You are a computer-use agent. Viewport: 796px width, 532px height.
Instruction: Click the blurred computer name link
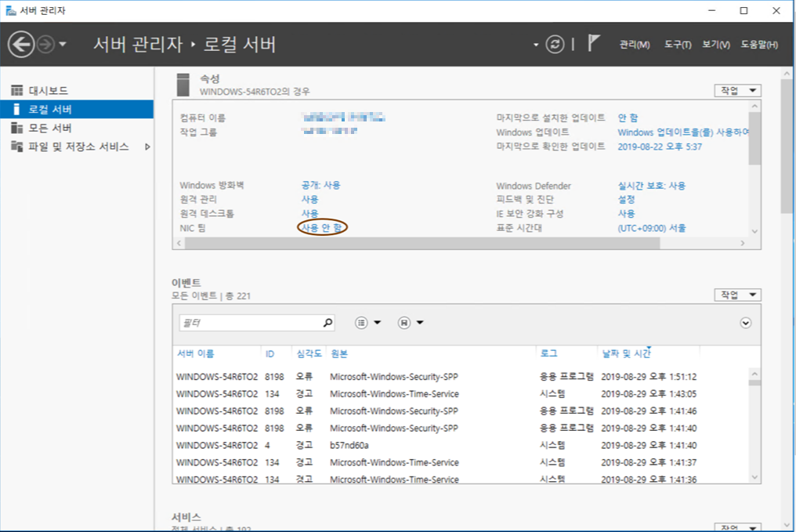tap(344, 118)
